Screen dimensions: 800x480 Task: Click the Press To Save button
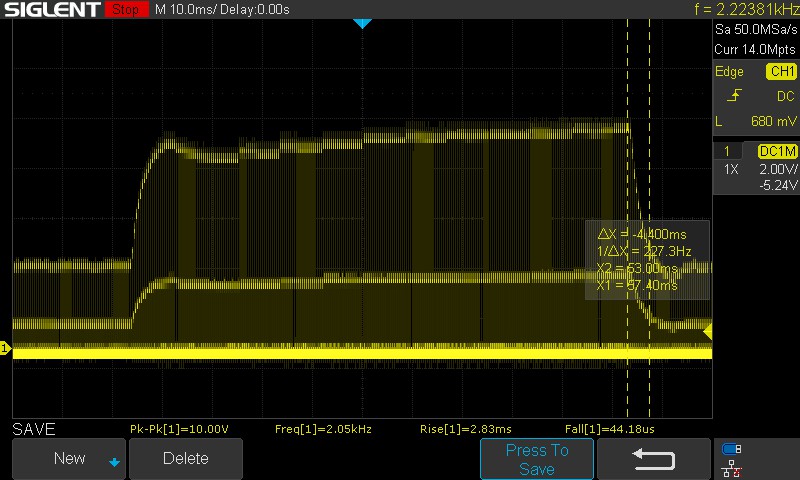click(537, 459)
